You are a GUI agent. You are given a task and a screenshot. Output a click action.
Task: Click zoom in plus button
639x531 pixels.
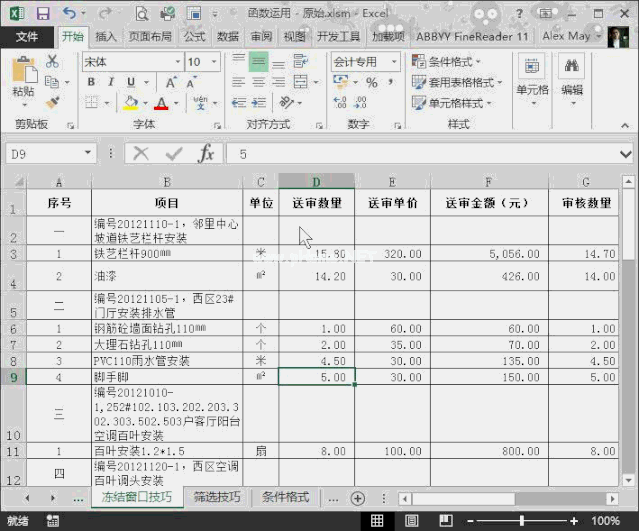574,521
